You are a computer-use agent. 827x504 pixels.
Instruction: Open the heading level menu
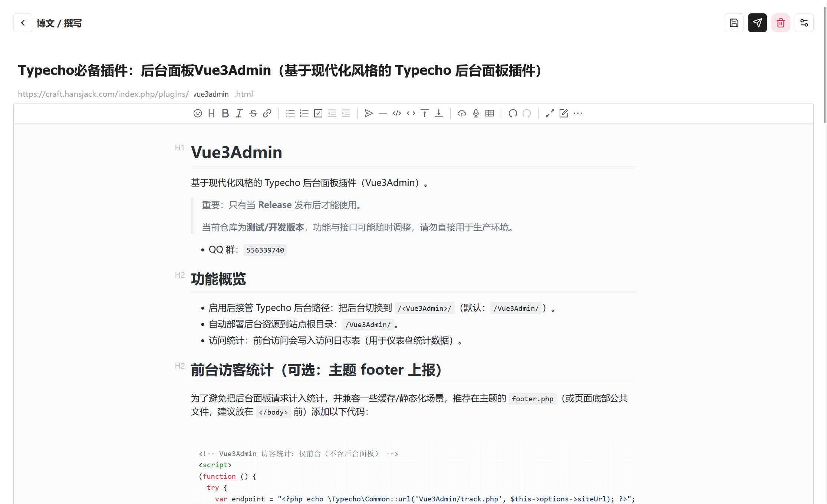(x=211, y=113)
